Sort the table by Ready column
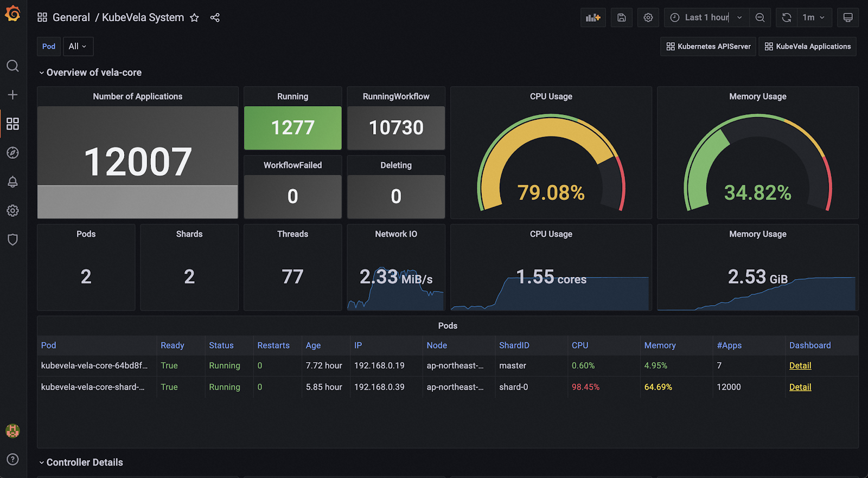The image size is (868, 478). click(x=173, y=345)
